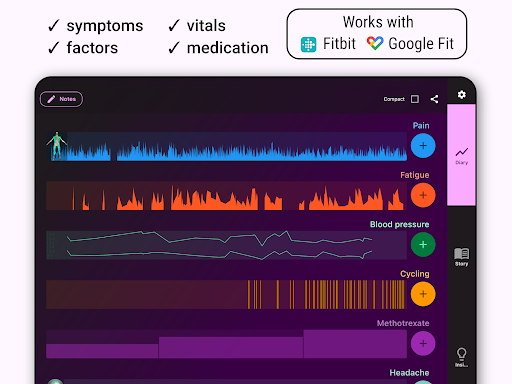Select the Fatigue label

(x=415, y=175)
